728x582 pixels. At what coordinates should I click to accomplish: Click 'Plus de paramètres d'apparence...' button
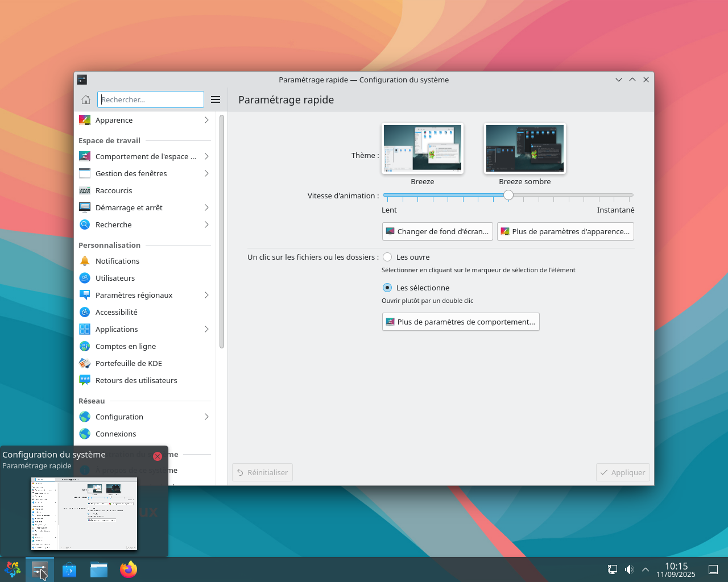tap(565, 231)
